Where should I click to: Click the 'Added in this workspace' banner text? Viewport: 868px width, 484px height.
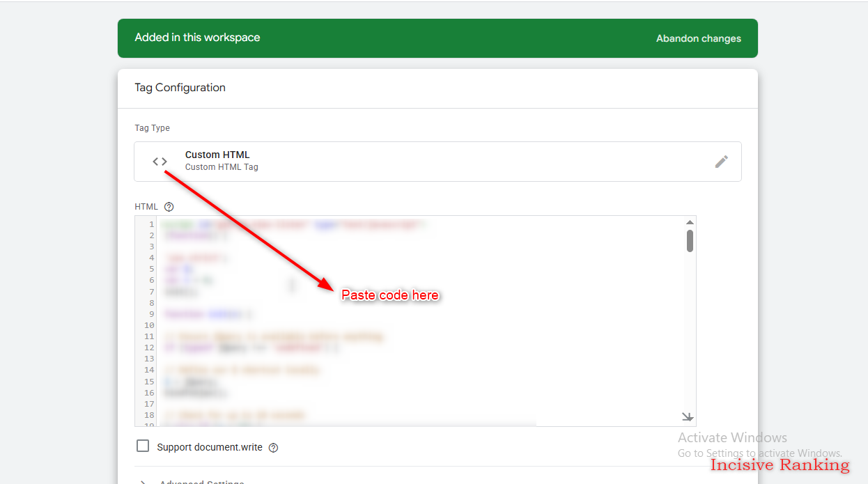pyautogui.click(x=197, y=38)
